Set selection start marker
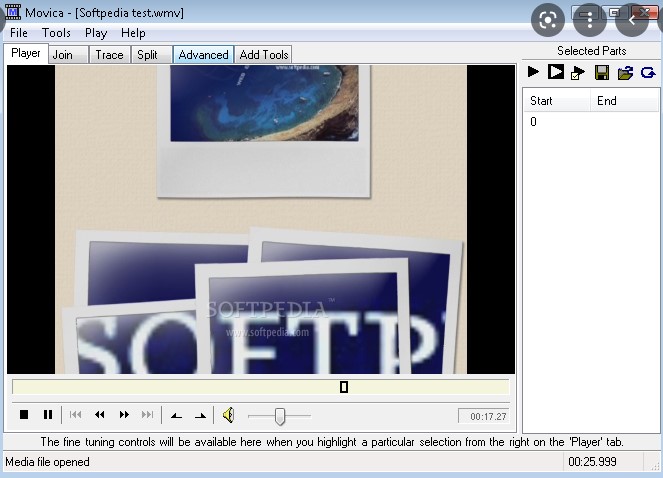This screenshot has width=663, height=478. pos(176,416)
